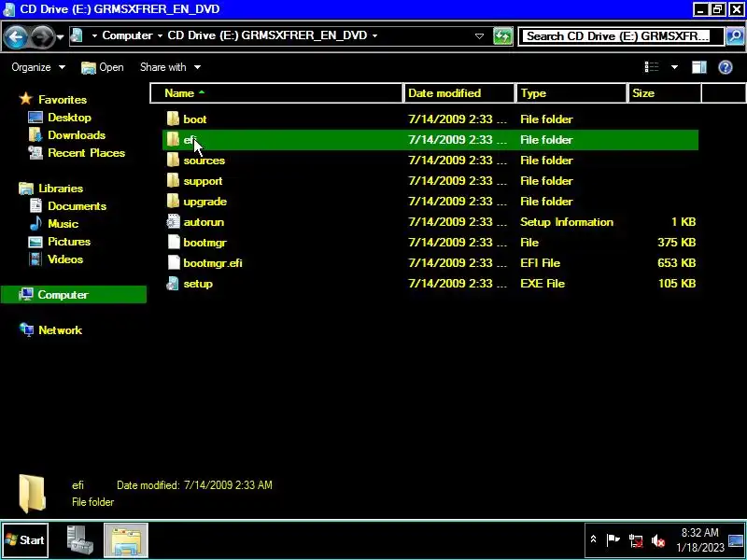Open Action Center flag icon
The height and width of the screenshot is (560, 747).
click(613, 540)
